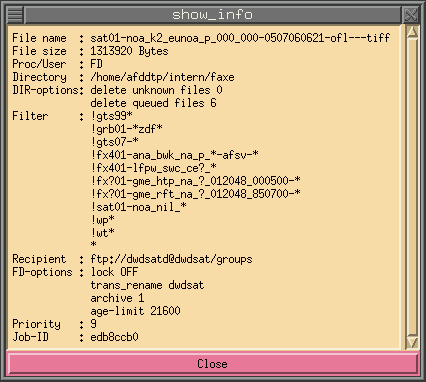Click the X close icon in title bar
The height and width of the screenshot is (382, 426).
pos(410,15)
